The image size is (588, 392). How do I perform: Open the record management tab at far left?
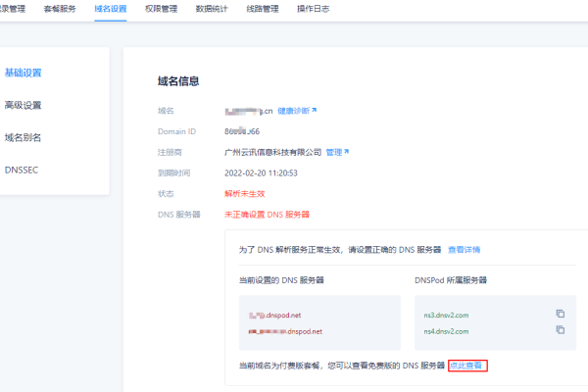[12, 9]
